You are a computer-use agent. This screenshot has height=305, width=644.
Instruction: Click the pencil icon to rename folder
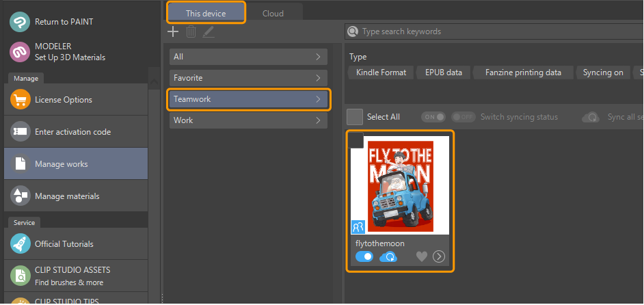click(209, 31)
